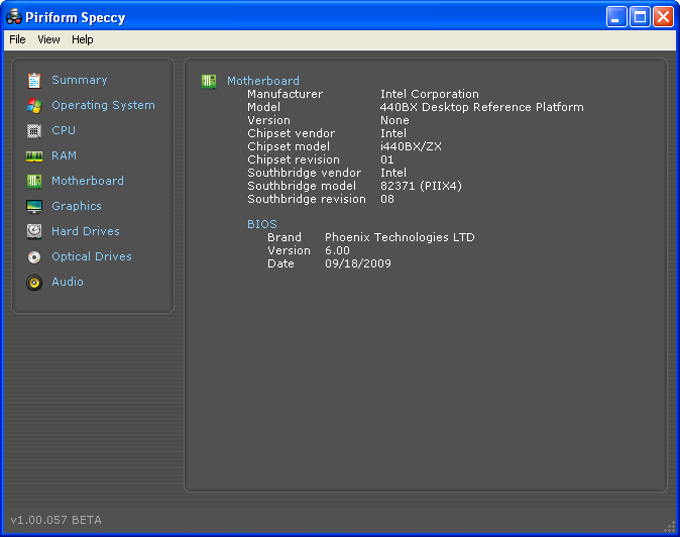Viewport: 680px width, 537px height.
Task: Show the Audio section
Action: coord(68,282)
